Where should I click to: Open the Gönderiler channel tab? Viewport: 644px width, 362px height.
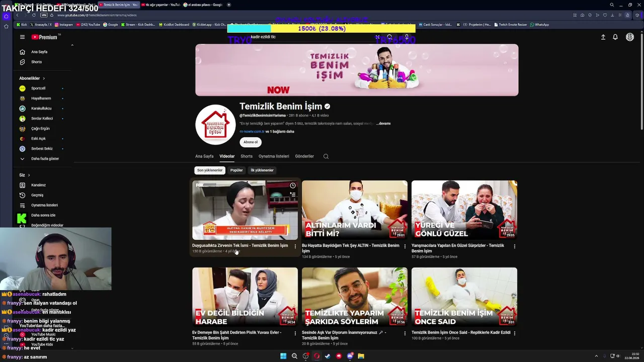point(304,156)
